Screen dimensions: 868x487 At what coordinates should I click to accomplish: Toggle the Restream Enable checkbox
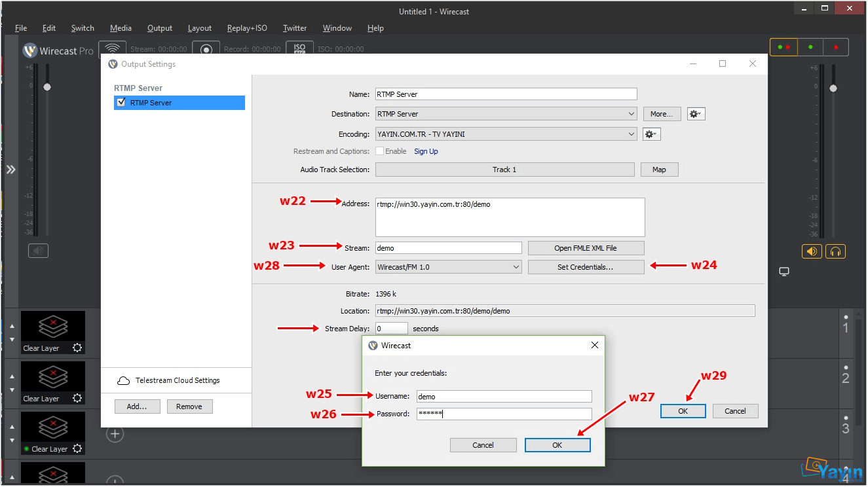pyautogui.click(x=379, y=151)
